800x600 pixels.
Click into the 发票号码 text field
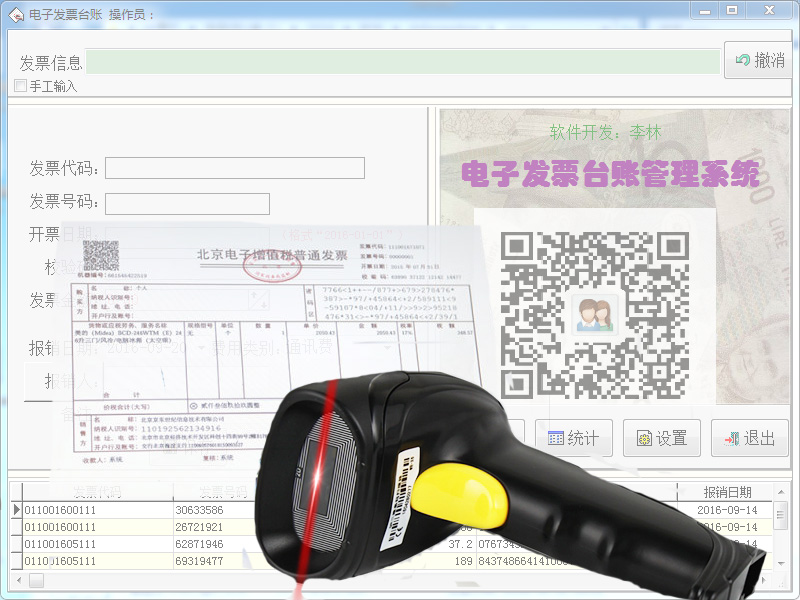click(187, 204)
